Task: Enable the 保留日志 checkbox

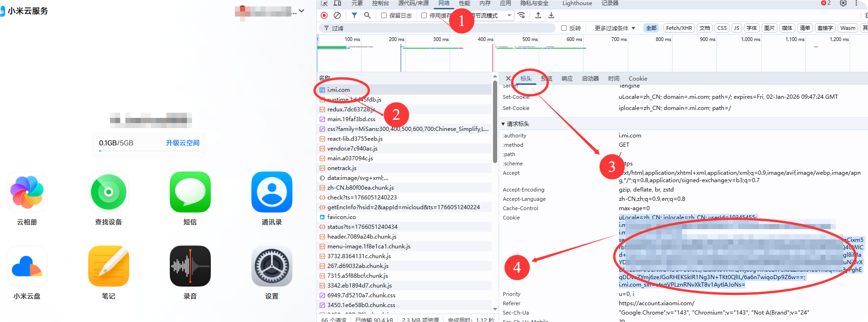Action: click(x=384, y=15)
